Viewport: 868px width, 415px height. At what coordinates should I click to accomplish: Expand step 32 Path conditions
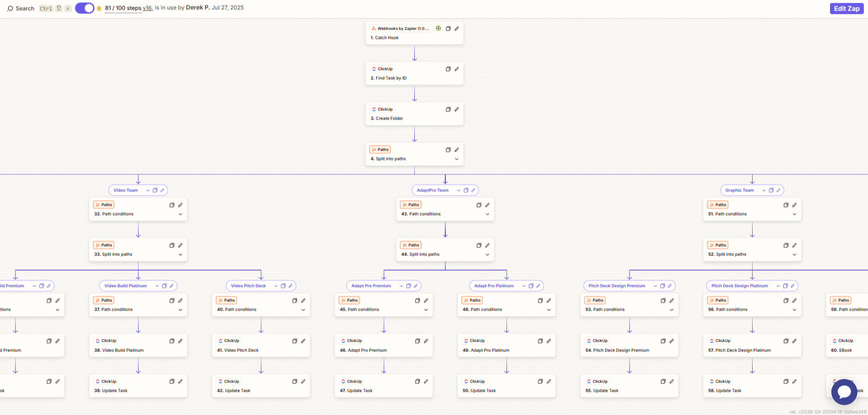pyautogui.click(x=180, y=214)
